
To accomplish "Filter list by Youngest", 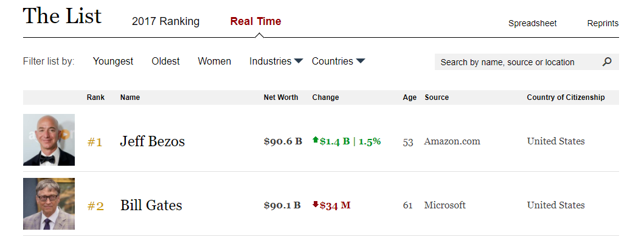I will (113, 62).
